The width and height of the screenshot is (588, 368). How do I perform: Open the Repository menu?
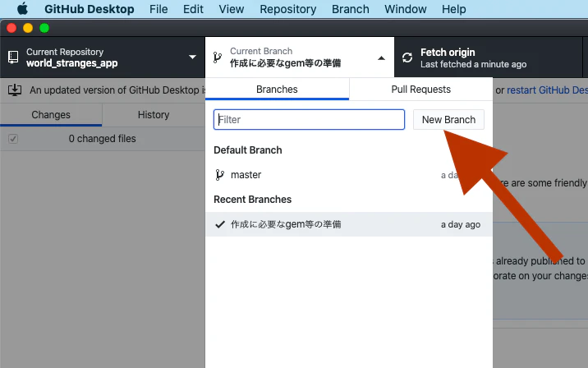pos(288,9)
